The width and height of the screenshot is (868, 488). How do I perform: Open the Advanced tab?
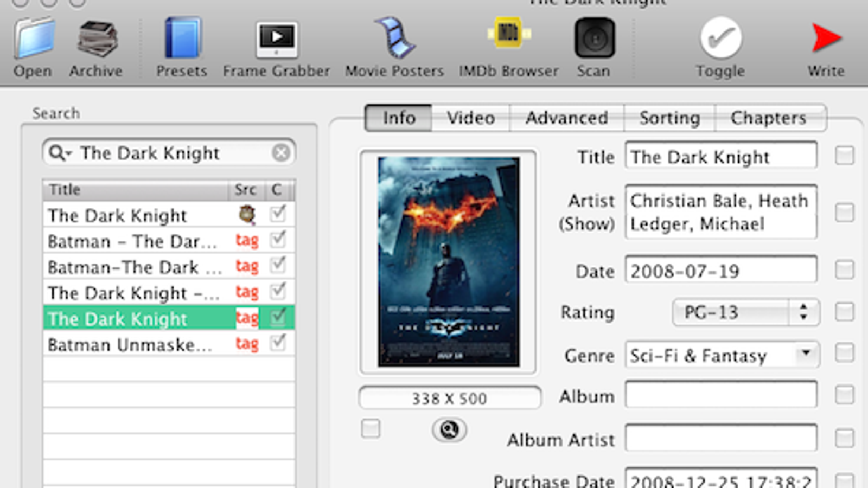pos(567,118)
